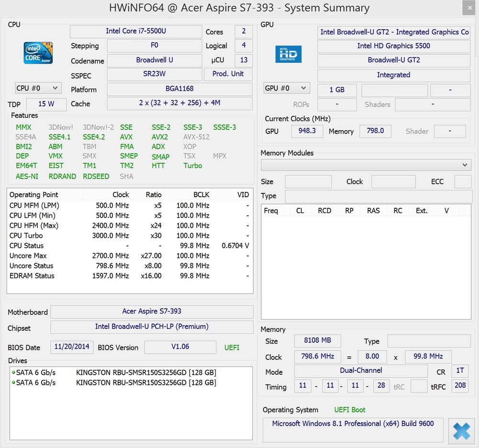The height and width of the screenshot is (448, 479).
Task: Click the Broadwell-U GT2 GPU codename field
Action: click(x=394, y=60)
